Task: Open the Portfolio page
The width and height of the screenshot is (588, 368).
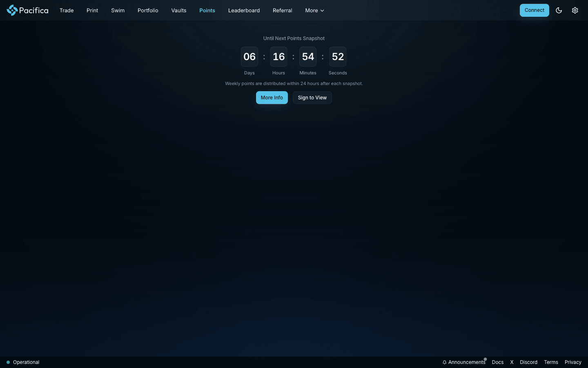Action: point(148,10)
